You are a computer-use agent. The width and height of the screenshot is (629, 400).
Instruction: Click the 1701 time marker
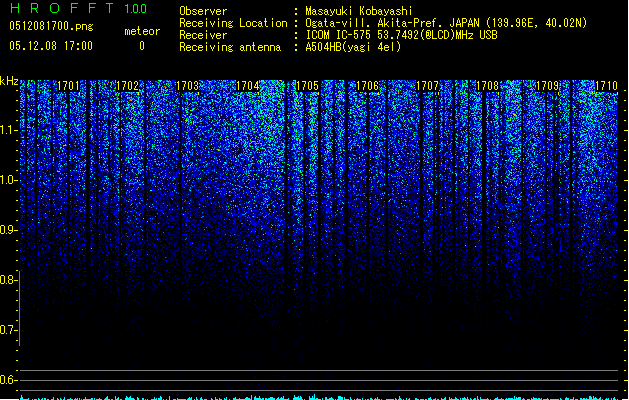click(x=68, y=86)
